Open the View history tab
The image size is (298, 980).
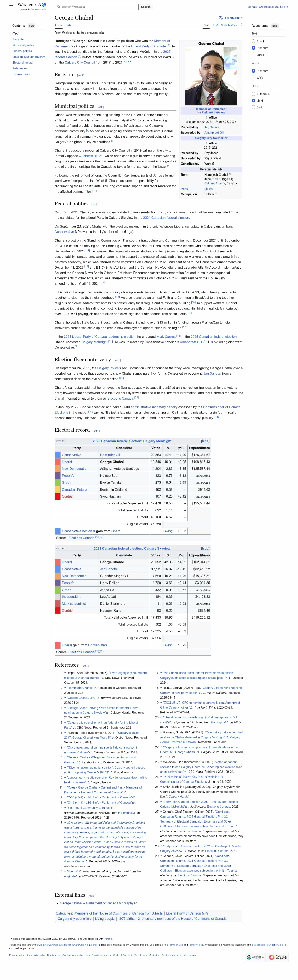coord(229,25)
